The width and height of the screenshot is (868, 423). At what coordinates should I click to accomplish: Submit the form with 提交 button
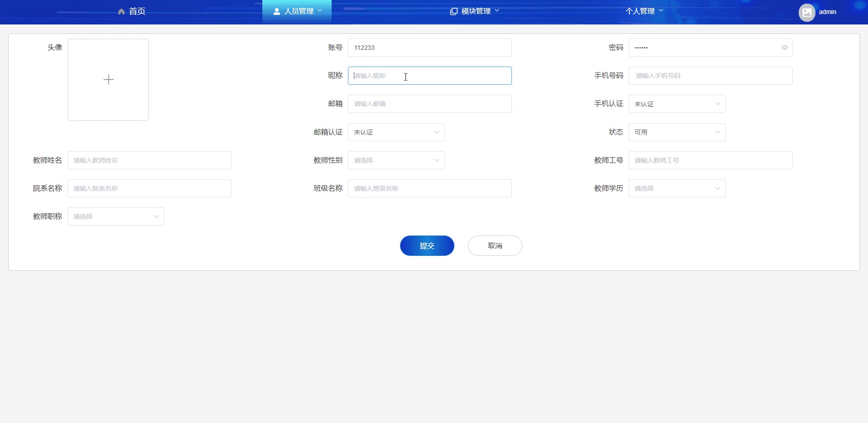(427, 245)
